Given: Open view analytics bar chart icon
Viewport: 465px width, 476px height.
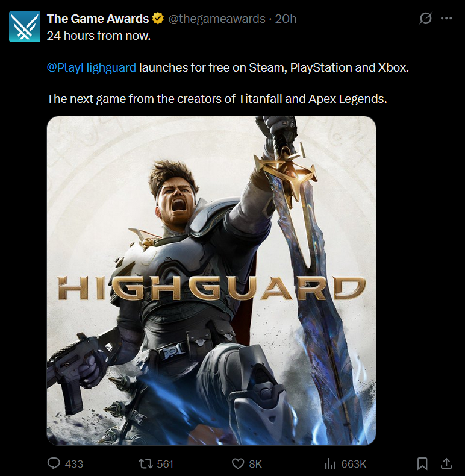Looking at the screenshot, I should [x=330, y=463].
